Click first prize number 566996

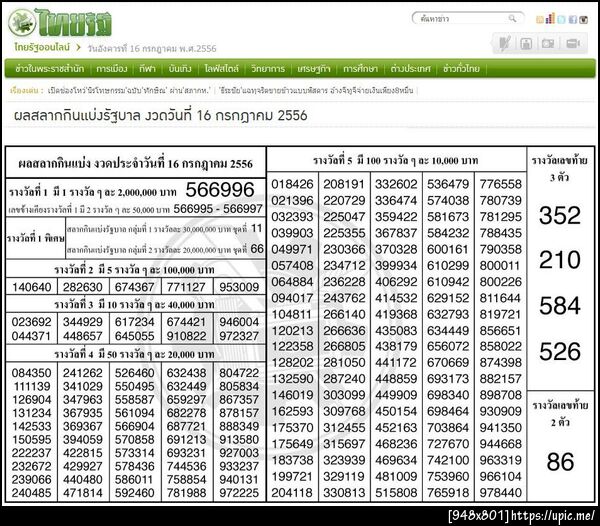click(x=220, y=189)
